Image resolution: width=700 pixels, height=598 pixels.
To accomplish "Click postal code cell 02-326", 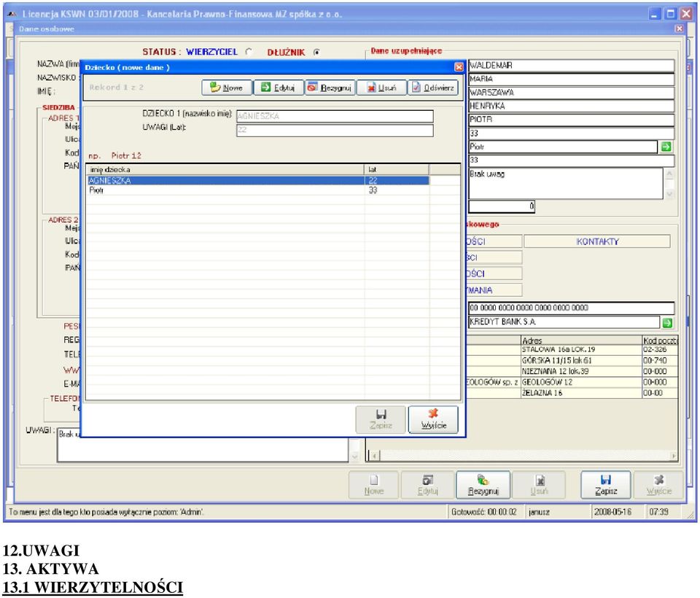I will coord(660,350).
